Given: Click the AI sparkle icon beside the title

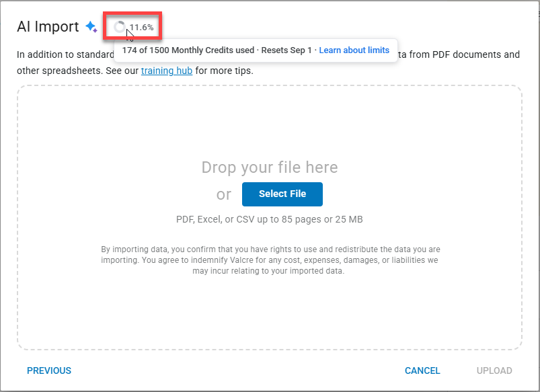Looking at the screenshot, I should coord(91,27).
